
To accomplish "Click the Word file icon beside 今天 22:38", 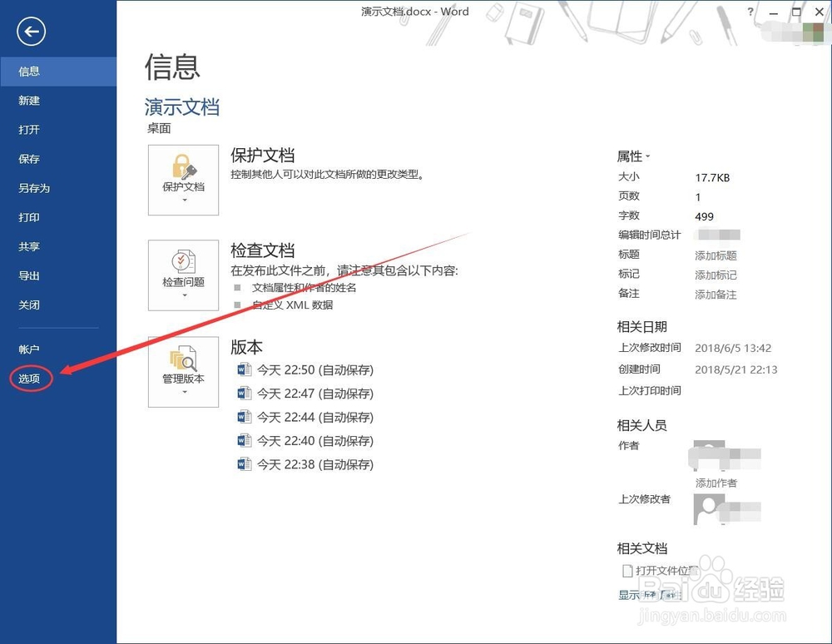I will pyautogui.click(x=244, y=464).
